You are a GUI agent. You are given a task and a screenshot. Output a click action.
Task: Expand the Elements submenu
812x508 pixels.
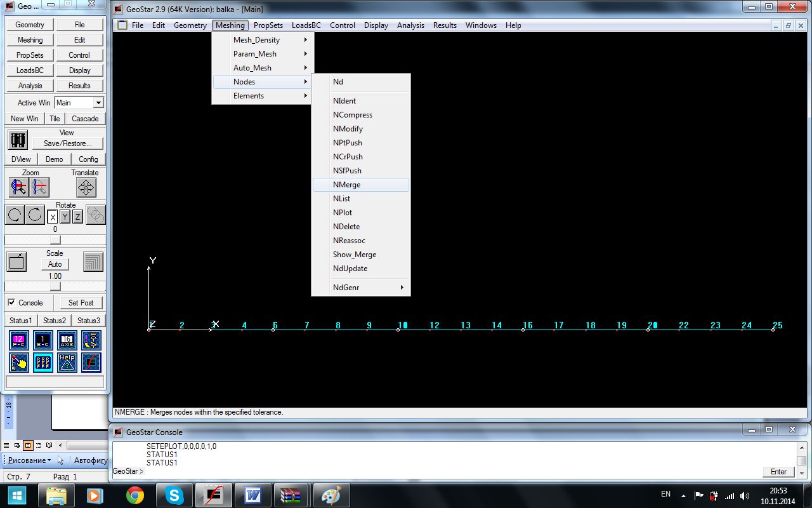point(261,96)
